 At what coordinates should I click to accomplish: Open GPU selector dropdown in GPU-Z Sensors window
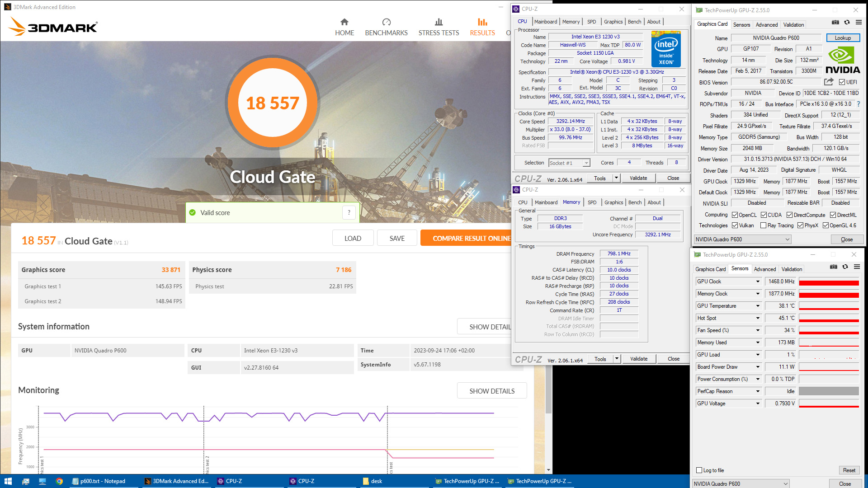tap(741, 484)
